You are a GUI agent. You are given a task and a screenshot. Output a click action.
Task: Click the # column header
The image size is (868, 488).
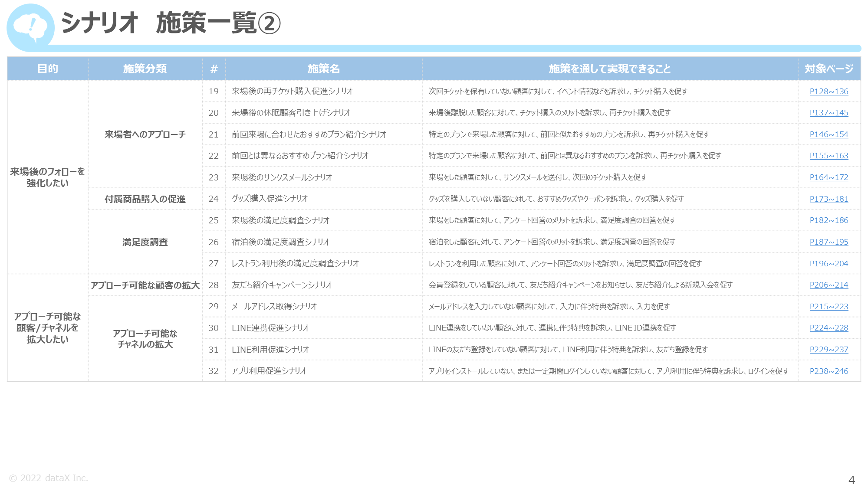214,69
